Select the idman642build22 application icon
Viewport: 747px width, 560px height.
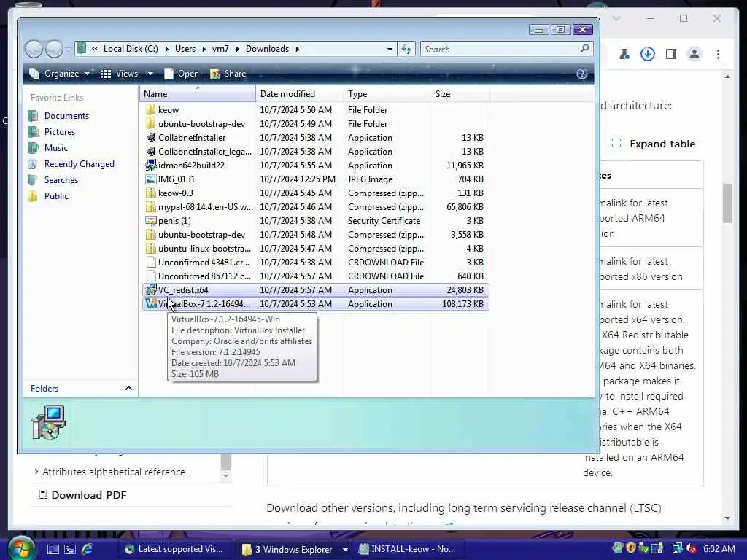click(x=150, y=166)
